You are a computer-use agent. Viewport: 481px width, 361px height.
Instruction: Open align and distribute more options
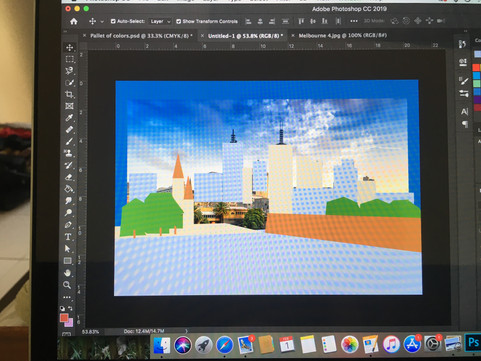354,21
